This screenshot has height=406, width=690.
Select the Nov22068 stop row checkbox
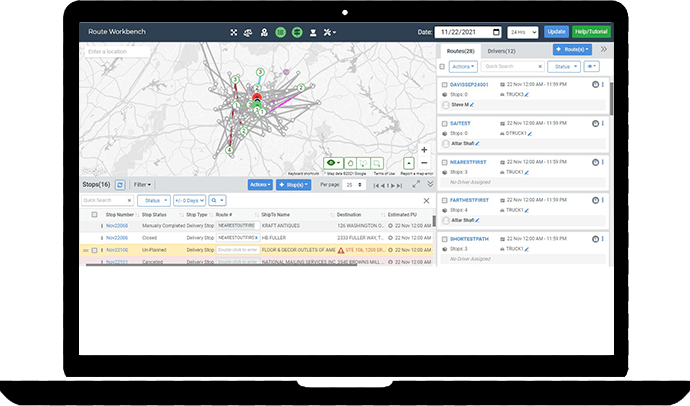point(95,226)
